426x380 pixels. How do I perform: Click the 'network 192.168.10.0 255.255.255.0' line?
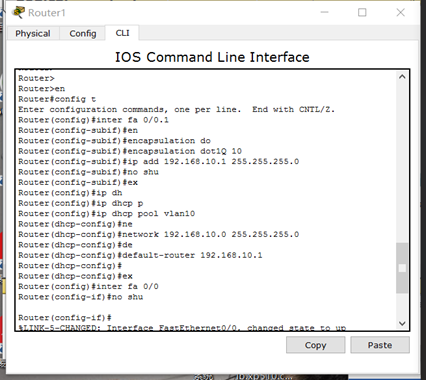point(159,234)
